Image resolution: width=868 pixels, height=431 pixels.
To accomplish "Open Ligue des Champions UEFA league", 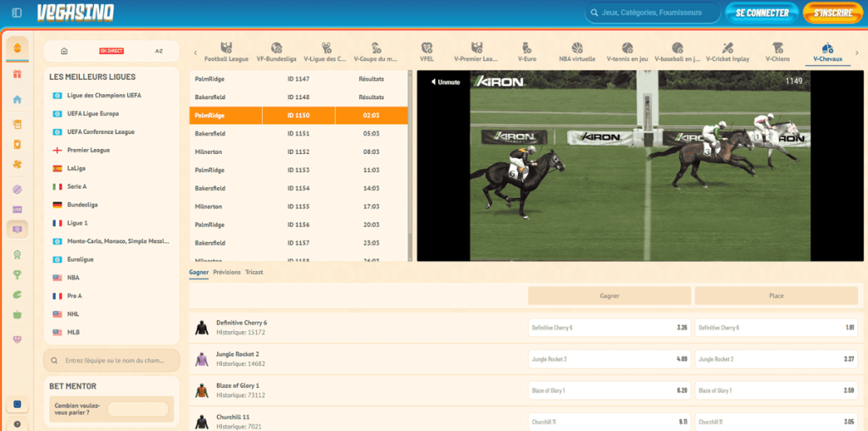I will coord(104,95).
